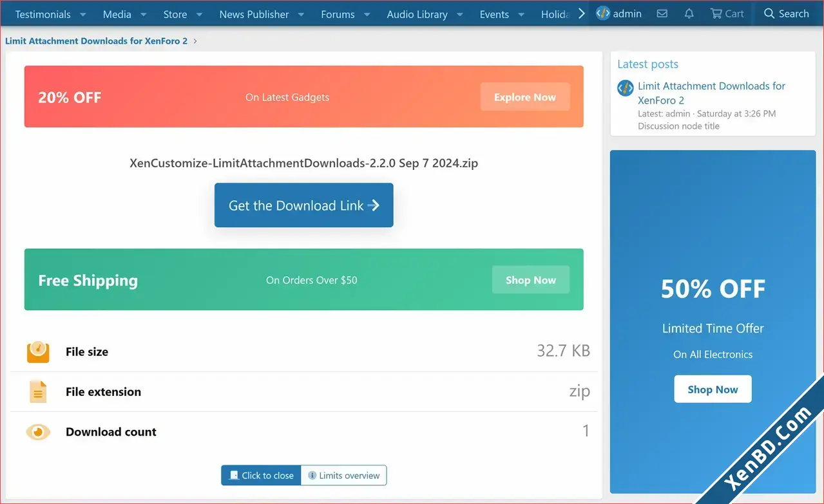Open the Testimonials nav item
The height and width of the screenshot is (504, 824).
click(x=43, y=14)
